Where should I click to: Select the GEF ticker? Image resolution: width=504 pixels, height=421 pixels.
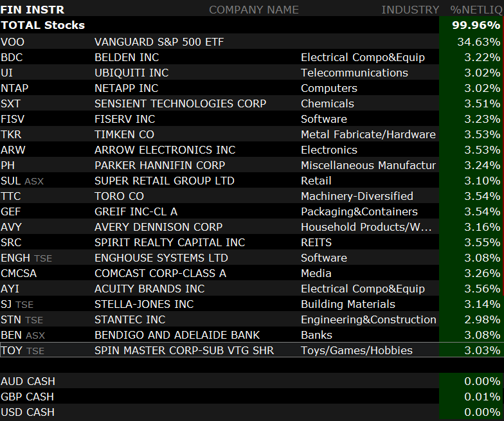point(10,211)
